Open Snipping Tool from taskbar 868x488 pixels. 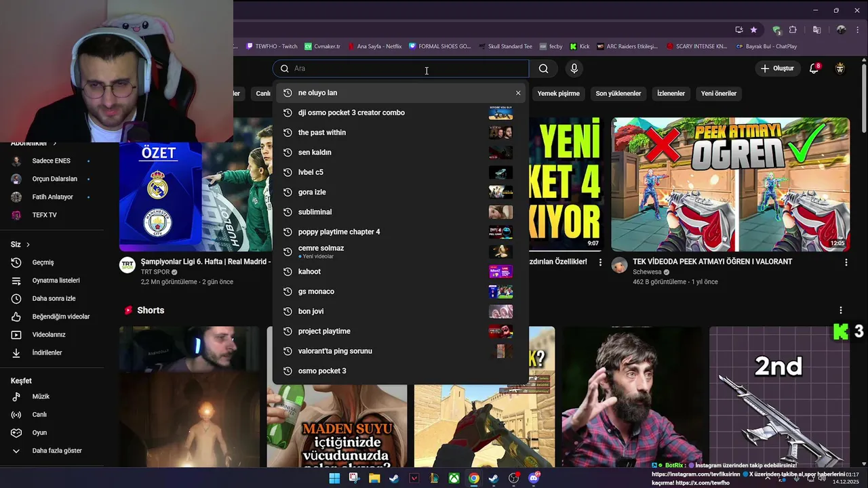pyautogui.click(x=354, y=479)
